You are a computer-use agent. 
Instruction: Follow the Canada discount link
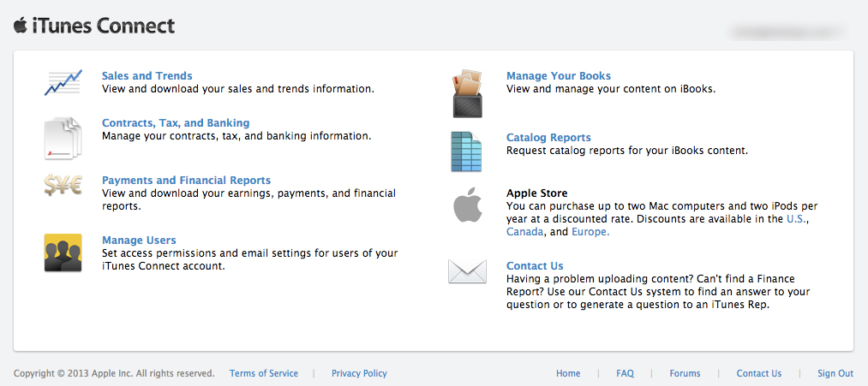pos(524,232)
